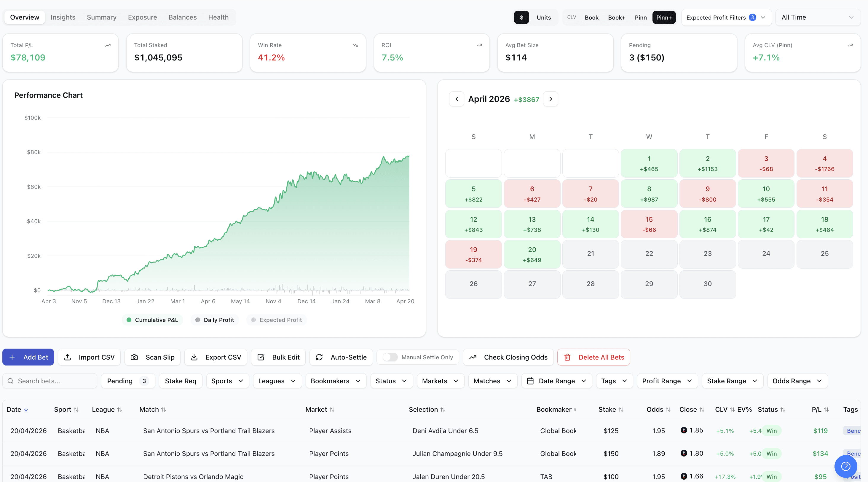Switch to the Insights tab
868x482 pixels.
click(x=63, y=17)
